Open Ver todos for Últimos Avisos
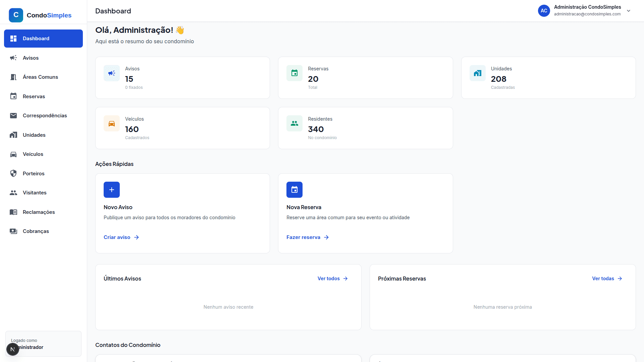This screenshot has height=362, width=644. (x=328, y=278)
